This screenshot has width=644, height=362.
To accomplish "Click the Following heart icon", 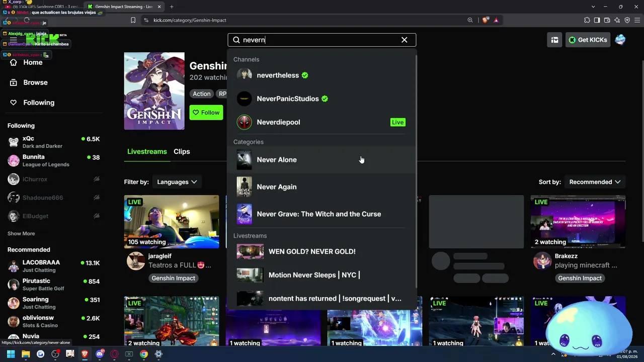I will pos(14,103).
